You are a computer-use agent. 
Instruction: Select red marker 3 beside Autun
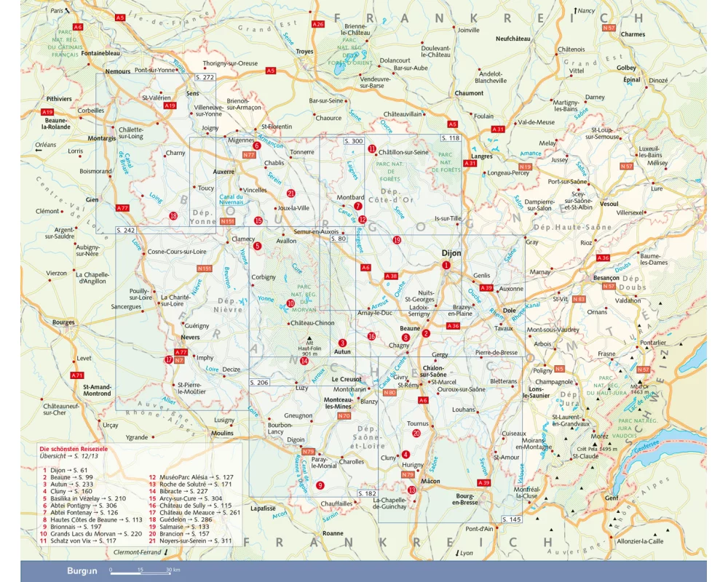(341, 343)
